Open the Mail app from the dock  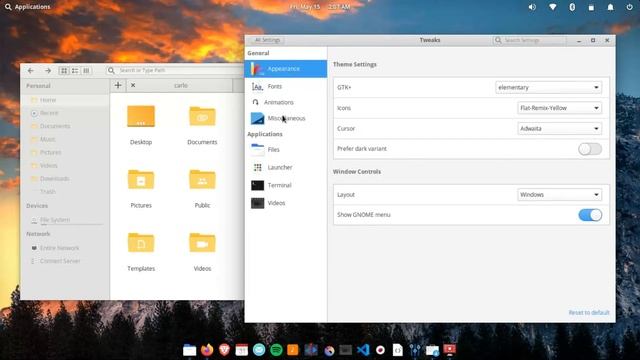click(x=259, y=350)
